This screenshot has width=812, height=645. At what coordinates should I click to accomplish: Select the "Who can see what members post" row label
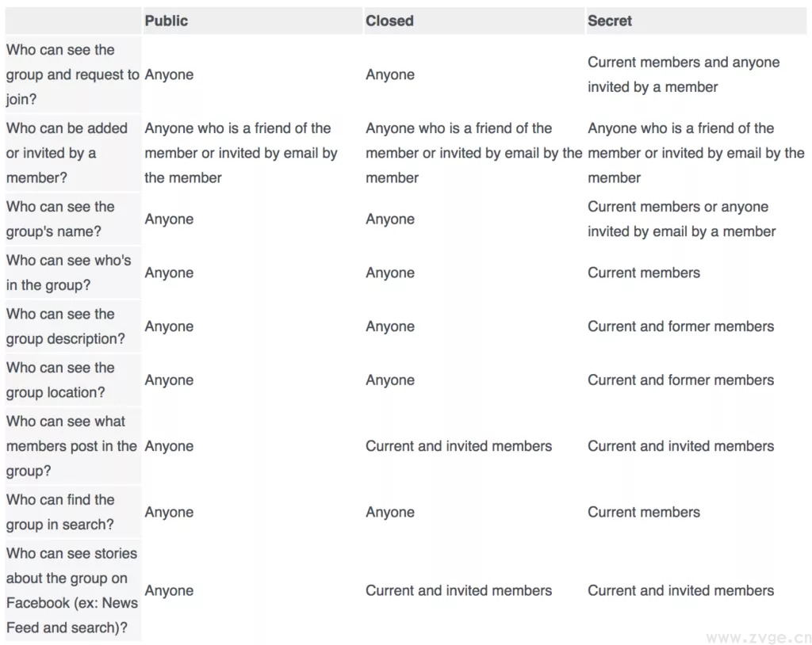coord(71,446)
